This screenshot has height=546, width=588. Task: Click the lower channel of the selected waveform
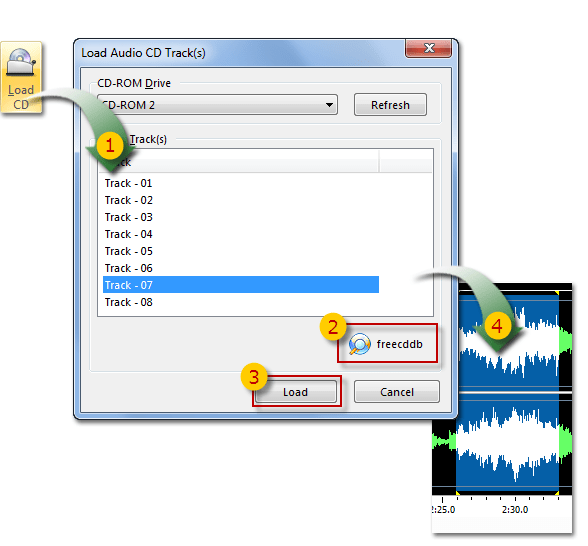pyautogui.click(x=508, y=442)
